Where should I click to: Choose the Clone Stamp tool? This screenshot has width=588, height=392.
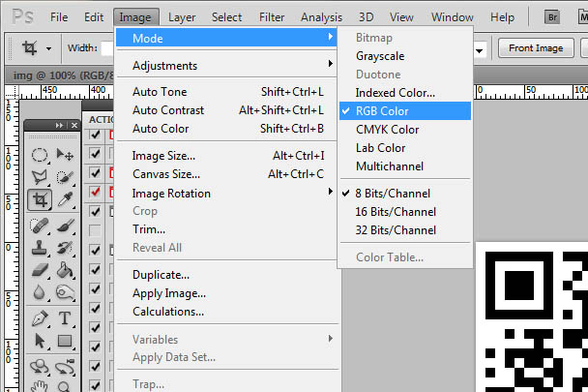click(x=41, y=249)
